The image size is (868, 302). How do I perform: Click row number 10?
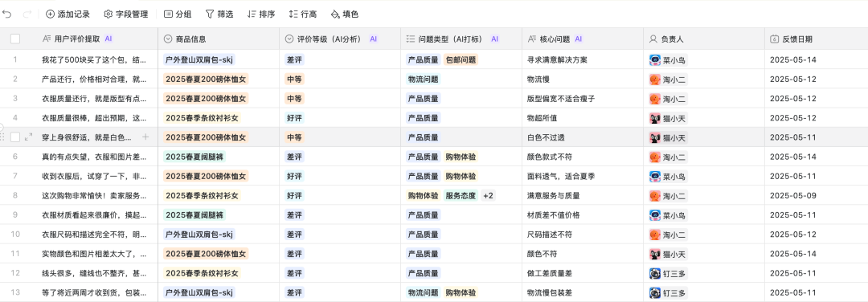[15, 234]
